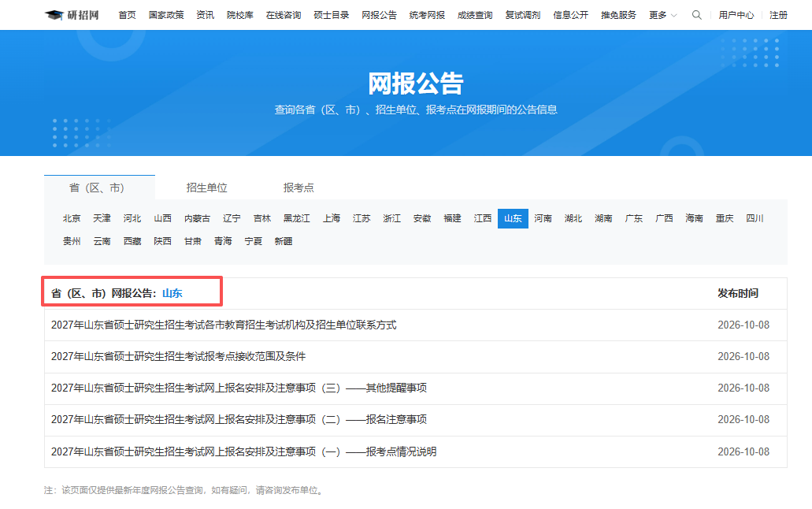Select province 甘肃
Viewport: 812px width, 509px height.
point(193,241)
